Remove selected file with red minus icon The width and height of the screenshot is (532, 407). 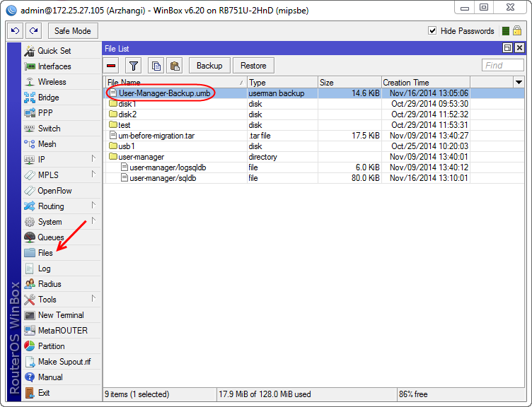pyautogui.click(x=111, y=66)
